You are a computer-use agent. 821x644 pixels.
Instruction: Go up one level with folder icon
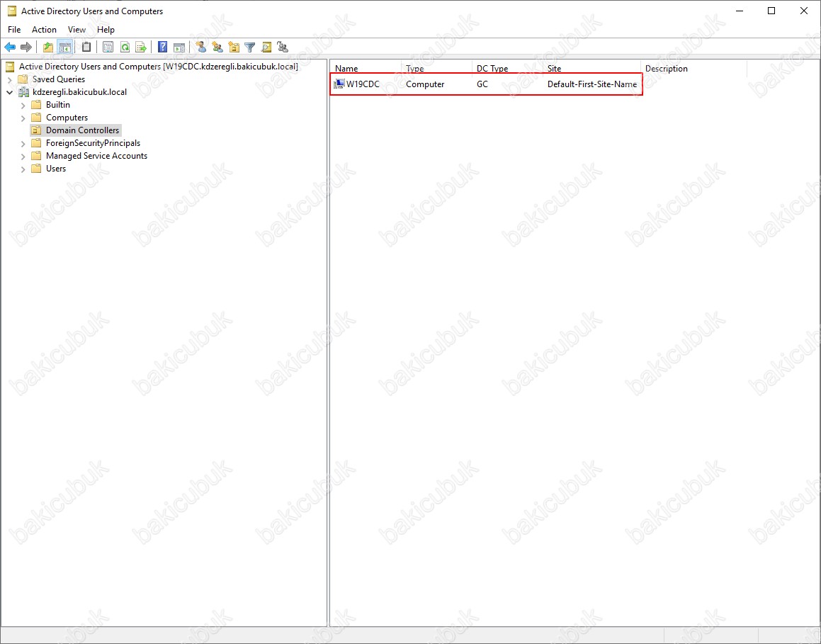[x=48, y=47]
